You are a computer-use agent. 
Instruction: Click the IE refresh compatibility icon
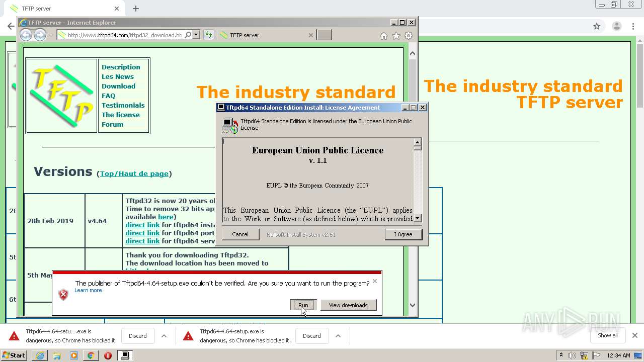tap(209, 35)
